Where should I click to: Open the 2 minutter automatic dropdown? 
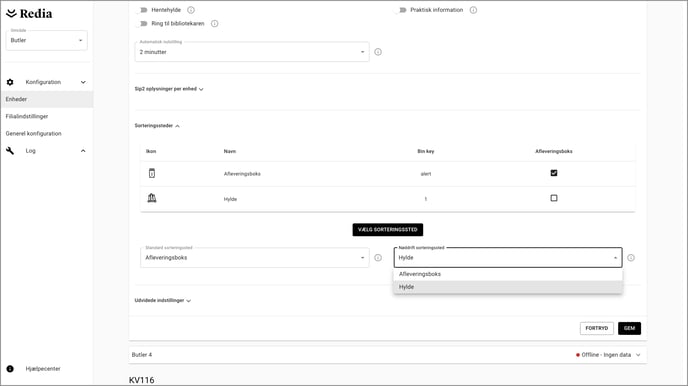click(252, 52)
